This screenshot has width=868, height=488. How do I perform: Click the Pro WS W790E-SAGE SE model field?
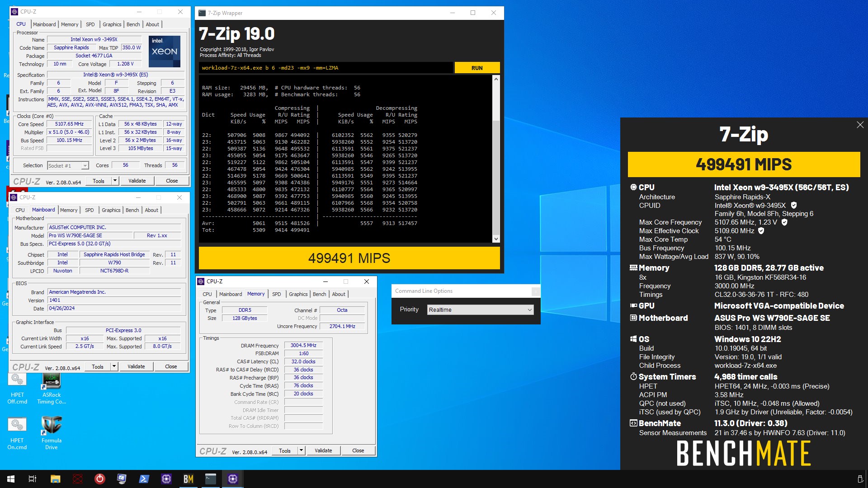pyautogui.click(x=90, y=235)
